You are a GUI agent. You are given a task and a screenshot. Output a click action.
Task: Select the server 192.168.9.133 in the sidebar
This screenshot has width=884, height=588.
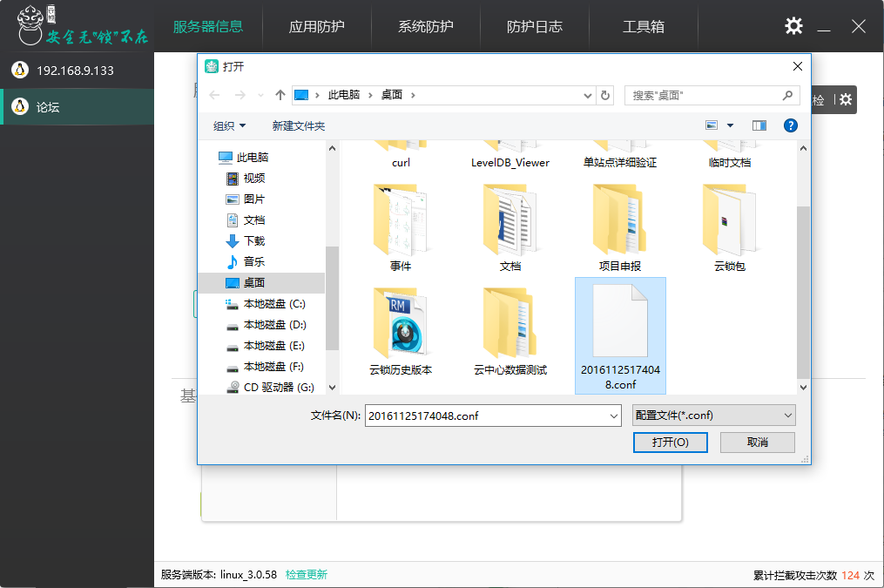click(x=78, y=71)
